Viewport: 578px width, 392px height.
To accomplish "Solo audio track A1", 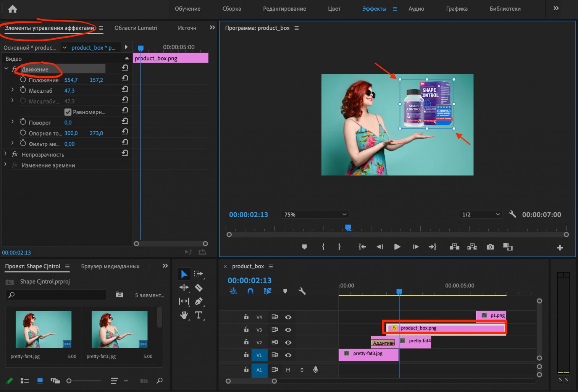I will pyautogui.click(x=302, y=369).
